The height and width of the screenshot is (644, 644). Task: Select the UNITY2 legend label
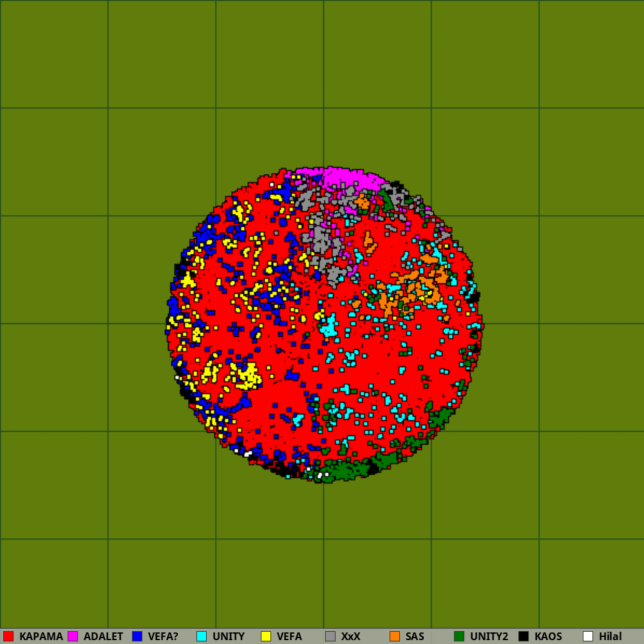click(x=489, y=636)
